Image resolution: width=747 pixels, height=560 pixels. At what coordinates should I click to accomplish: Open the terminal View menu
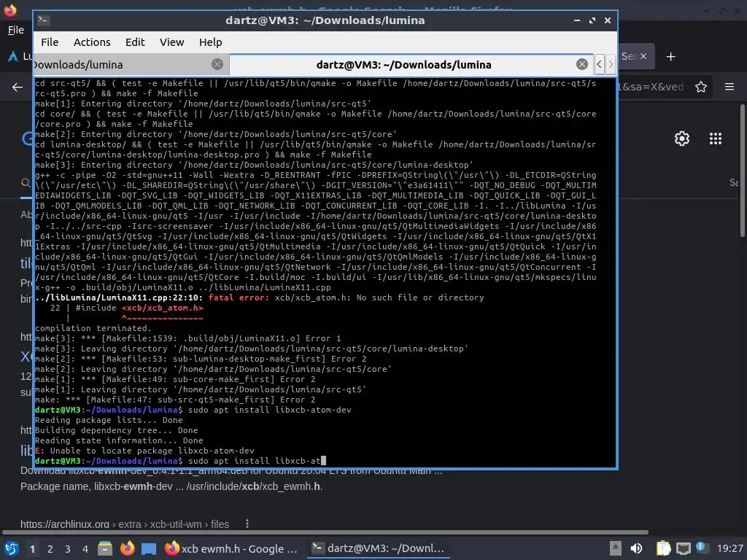coord(171,42)
